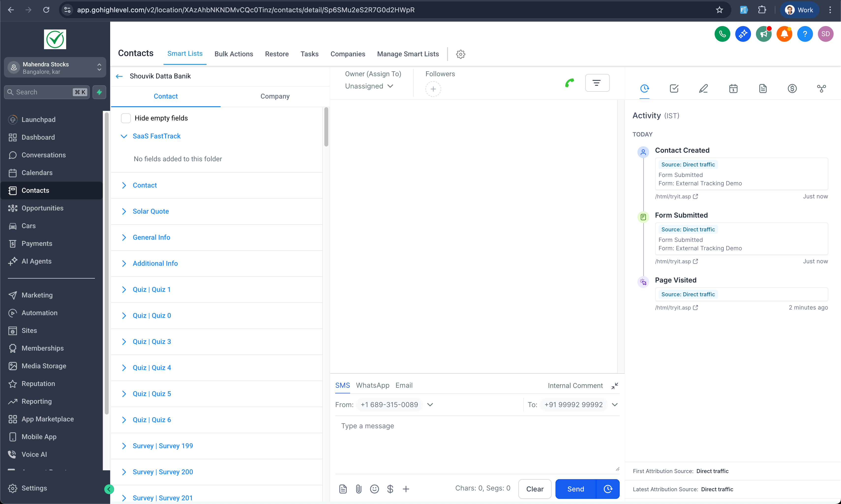Click the attachment paperclip icon in composer

coord(359,489)
